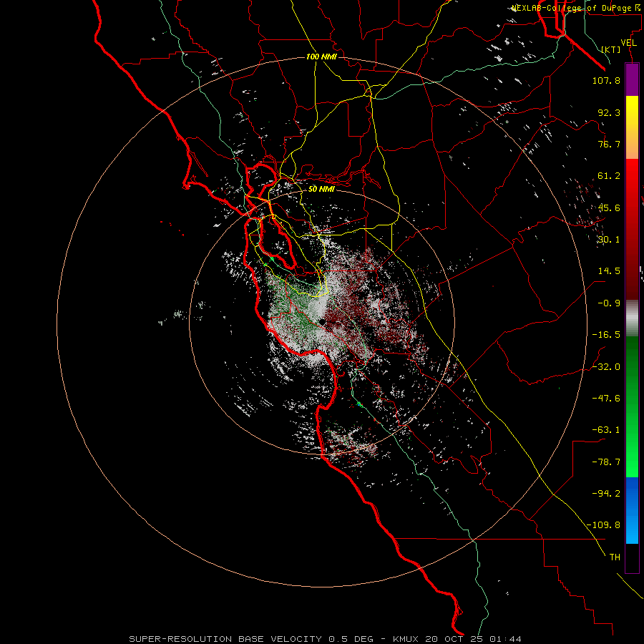The image size is (644, 644).
Task: Click the 14.5 velocity scale value
Action: [609, 271]
